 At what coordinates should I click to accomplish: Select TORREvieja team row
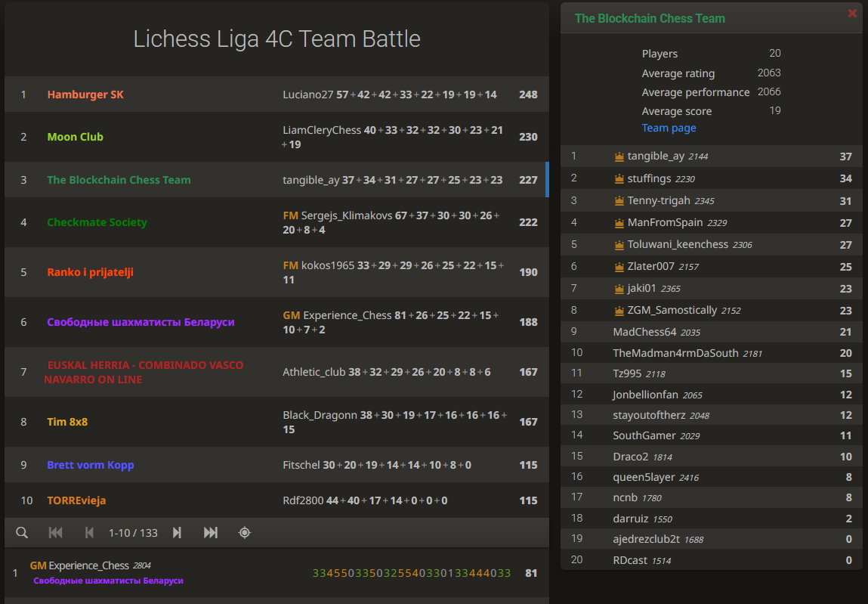coord(276,500)
